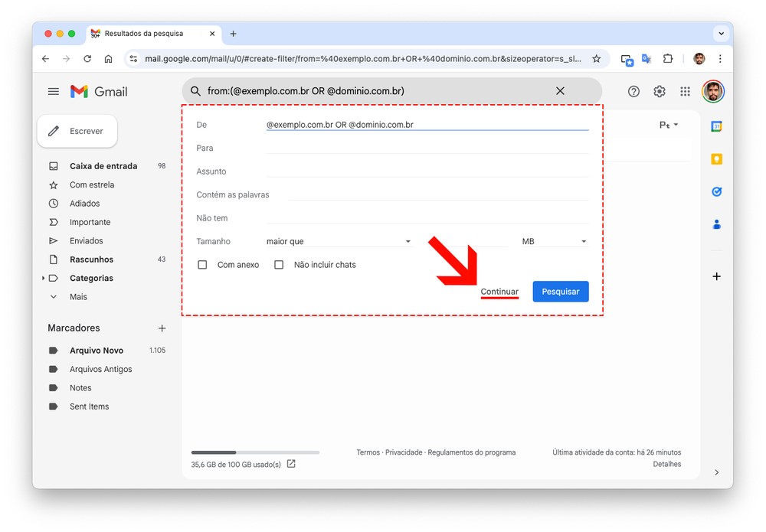Open Google Calendar in side panel

[716, 126]
